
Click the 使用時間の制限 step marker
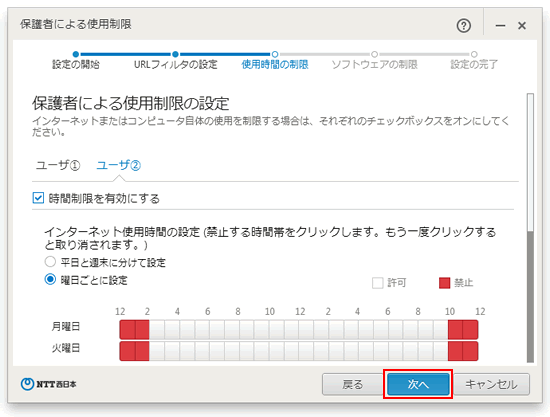click(x=275, y=54)
